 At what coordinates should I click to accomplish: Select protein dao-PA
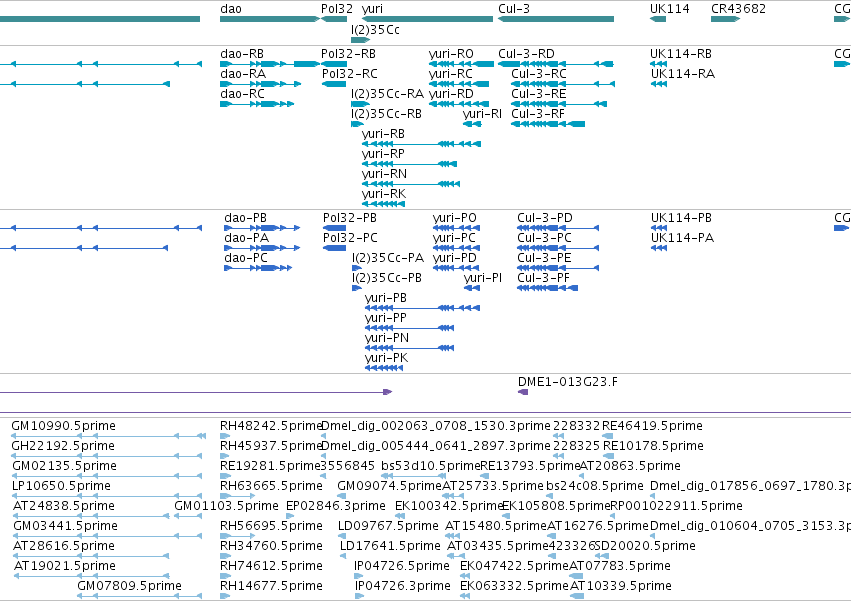pyautogui.click(x=246, y=238)
